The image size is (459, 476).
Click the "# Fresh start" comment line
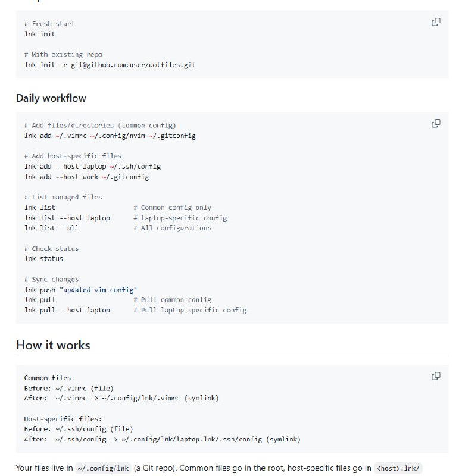point(49,24)
